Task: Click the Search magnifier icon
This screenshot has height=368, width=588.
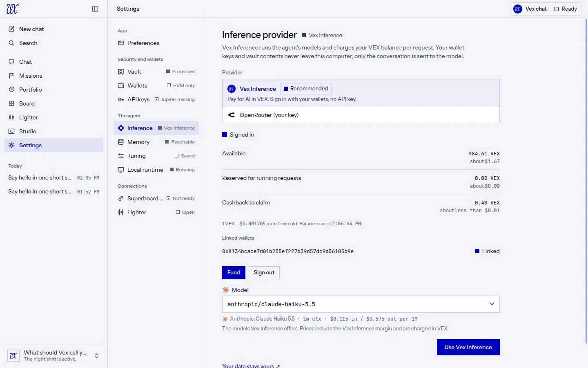Action: (x=11, y=43)
